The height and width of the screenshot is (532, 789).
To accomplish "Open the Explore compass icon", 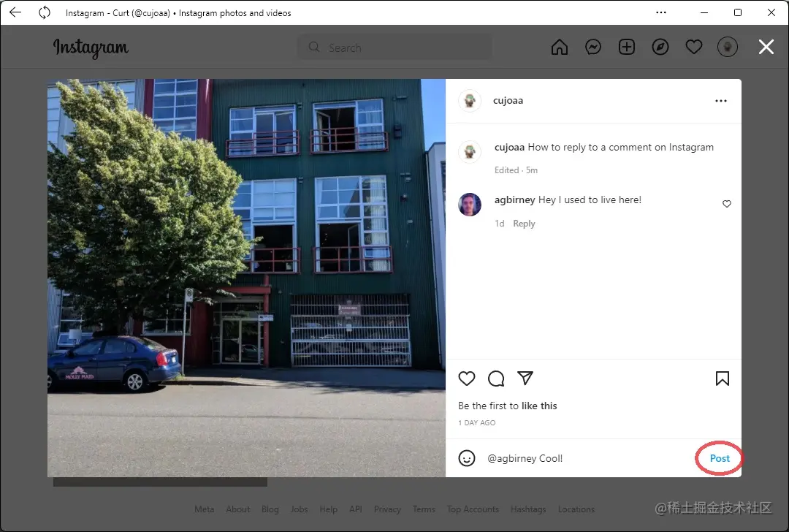I will tap(660, 47).
